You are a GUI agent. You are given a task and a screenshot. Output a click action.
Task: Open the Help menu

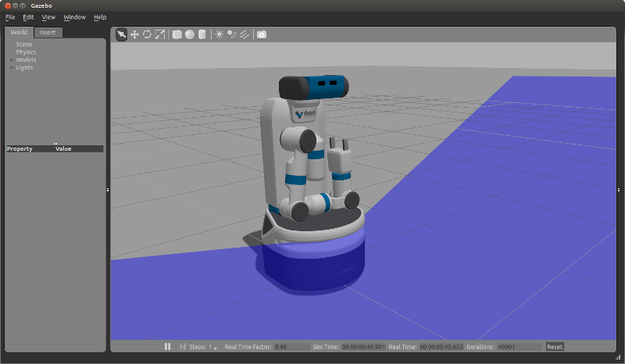[100, 17]
